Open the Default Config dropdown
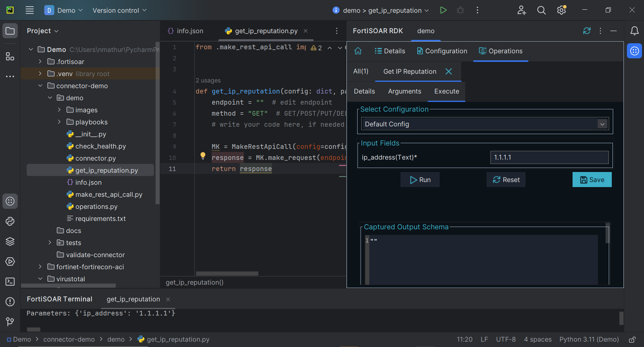Viewport: 644px width, 347px height. point(485,124)
